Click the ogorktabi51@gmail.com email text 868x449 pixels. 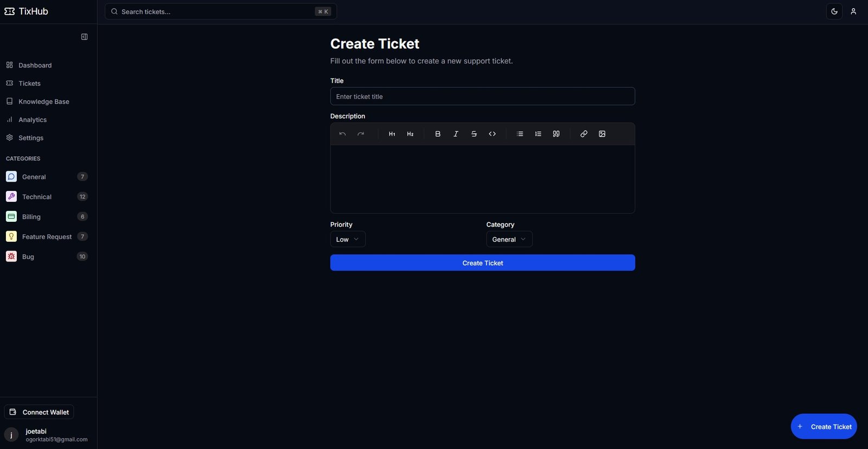click(x=56, y=440)
